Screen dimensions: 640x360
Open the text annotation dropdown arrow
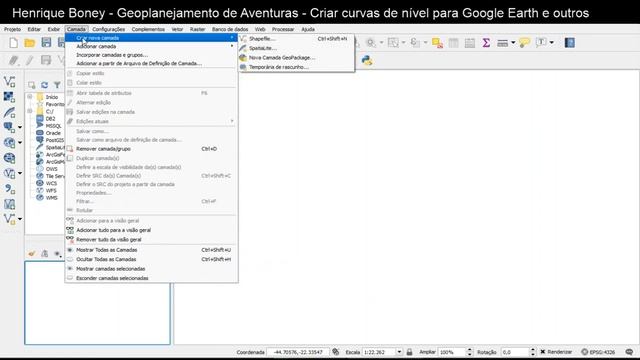coord(551,42)
